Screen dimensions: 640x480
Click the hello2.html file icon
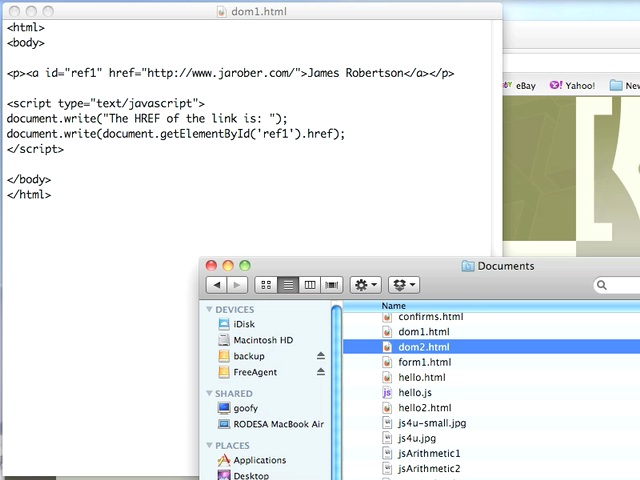pyautogui.click(x=387, y=408)
